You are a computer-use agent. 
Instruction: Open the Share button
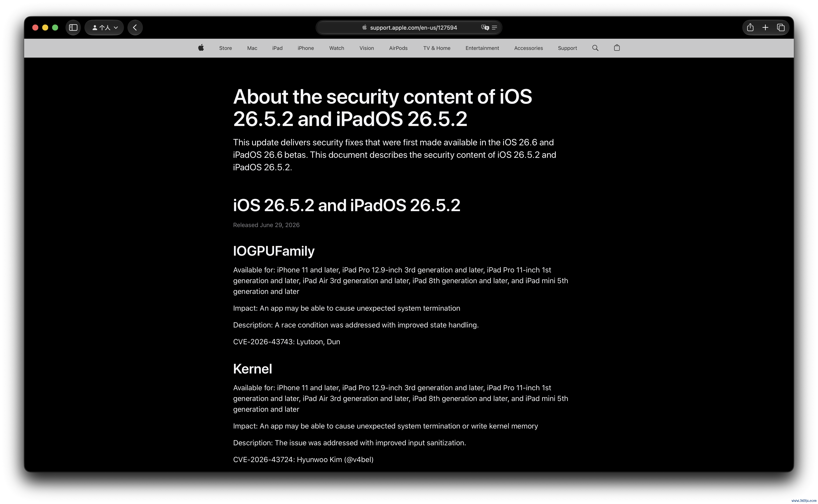750,28
